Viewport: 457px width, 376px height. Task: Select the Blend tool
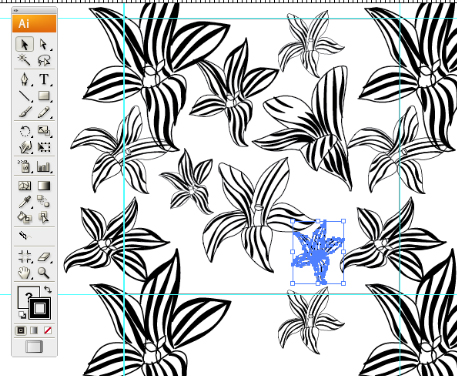tap(44, 202)
